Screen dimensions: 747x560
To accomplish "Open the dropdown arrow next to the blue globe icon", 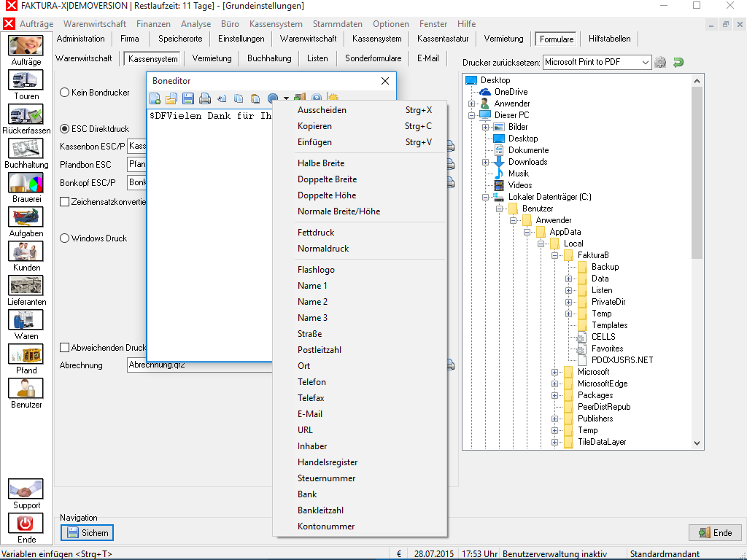I will click(286, 98).
